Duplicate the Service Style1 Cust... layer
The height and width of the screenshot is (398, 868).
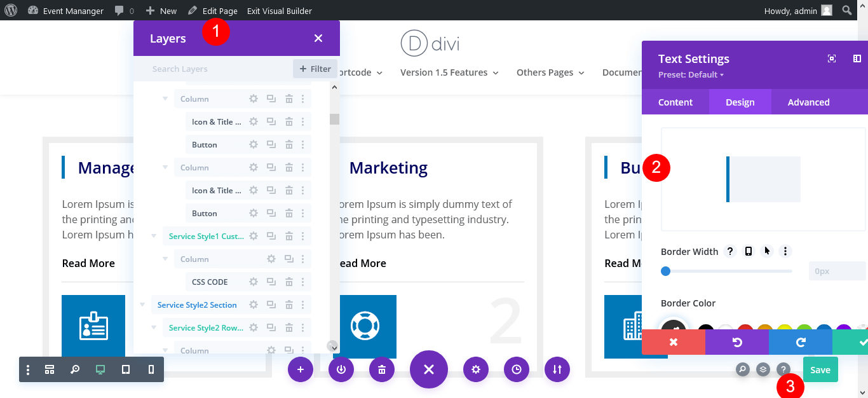[271, 236]
